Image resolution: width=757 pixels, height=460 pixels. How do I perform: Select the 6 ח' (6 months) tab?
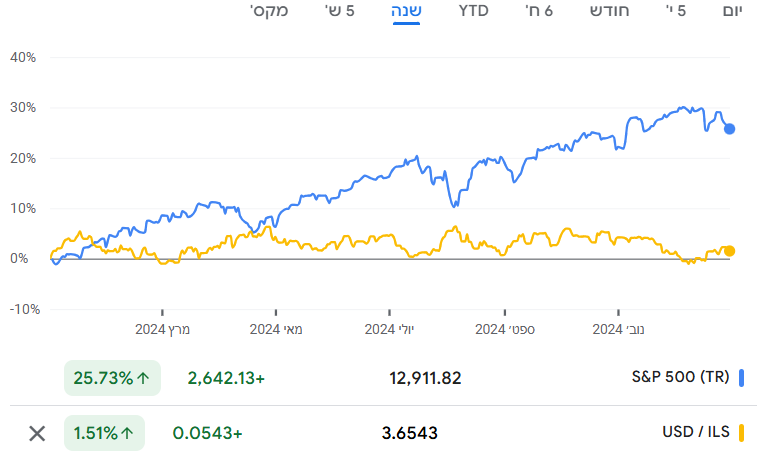541,11
